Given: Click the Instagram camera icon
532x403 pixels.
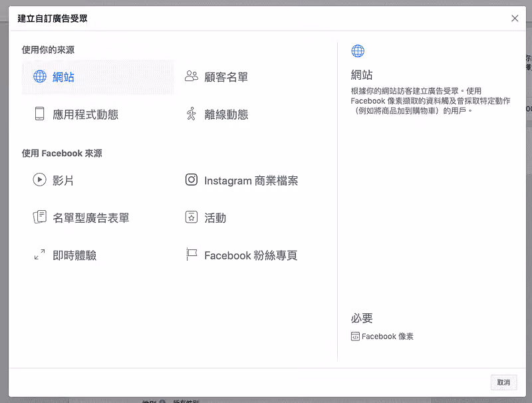Looking at the screenshot, I should pyautogui.click(x=192, y=180).
